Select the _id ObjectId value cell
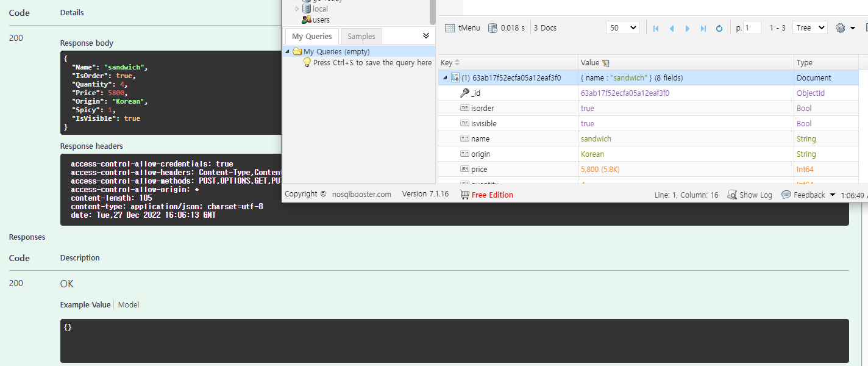This screenshot has width=868, height=366. [x=625, y=93]
